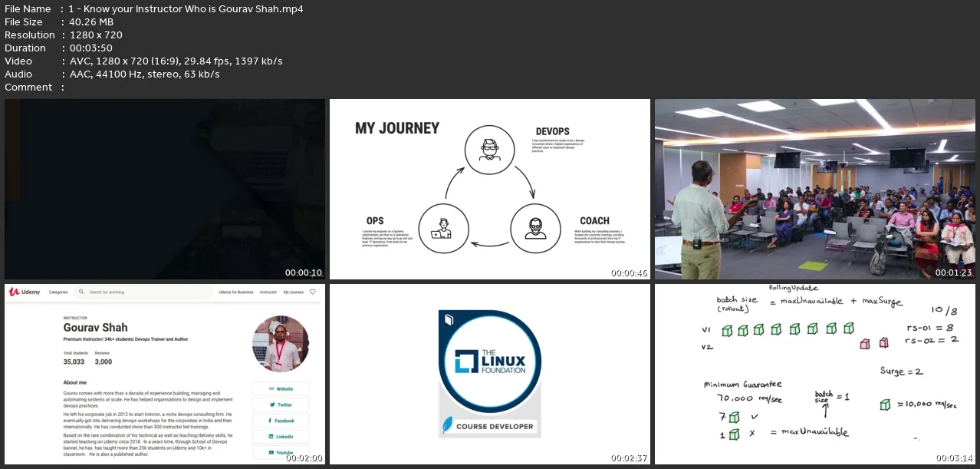
Task: Click the 40.26 MB file size value
Action: [x=91, y=22]
